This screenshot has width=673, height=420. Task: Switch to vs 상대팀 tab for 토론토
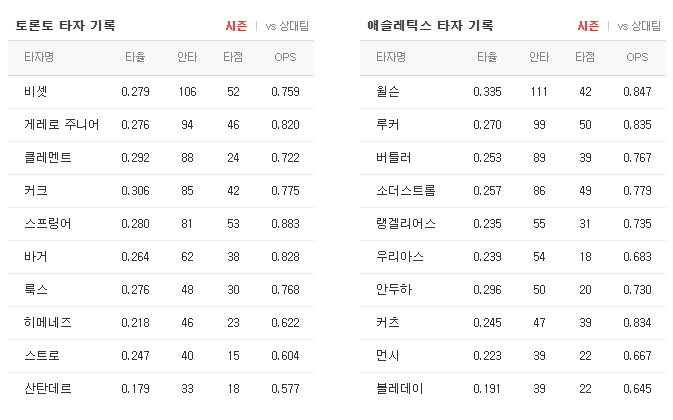287,26
